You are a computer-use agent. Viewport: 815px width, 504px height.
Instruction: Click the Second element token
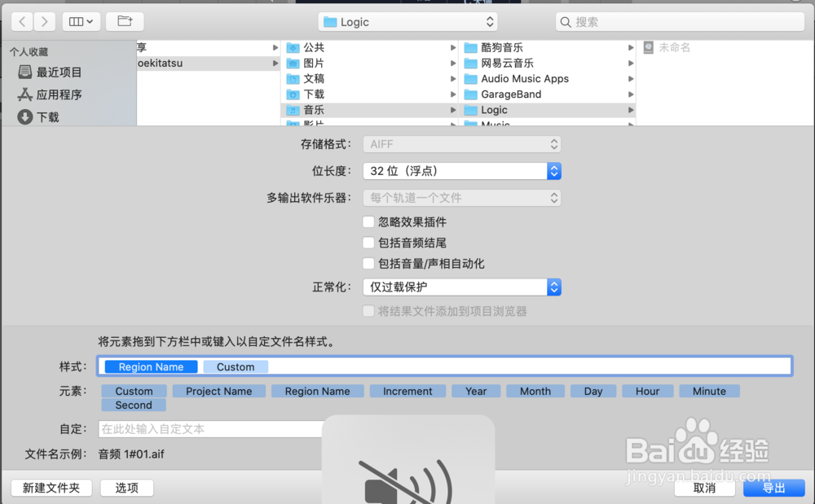click(x=134, y=405)
